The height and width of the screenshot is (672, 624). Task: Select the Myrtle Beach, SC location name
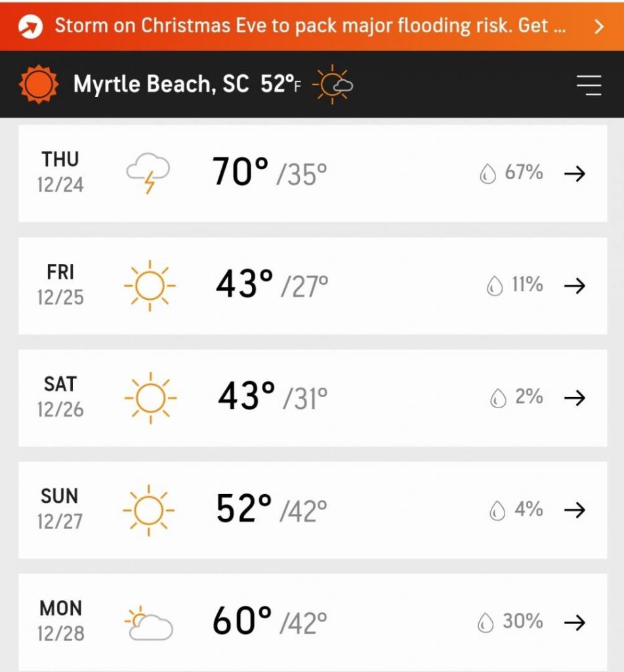point(161,84)
